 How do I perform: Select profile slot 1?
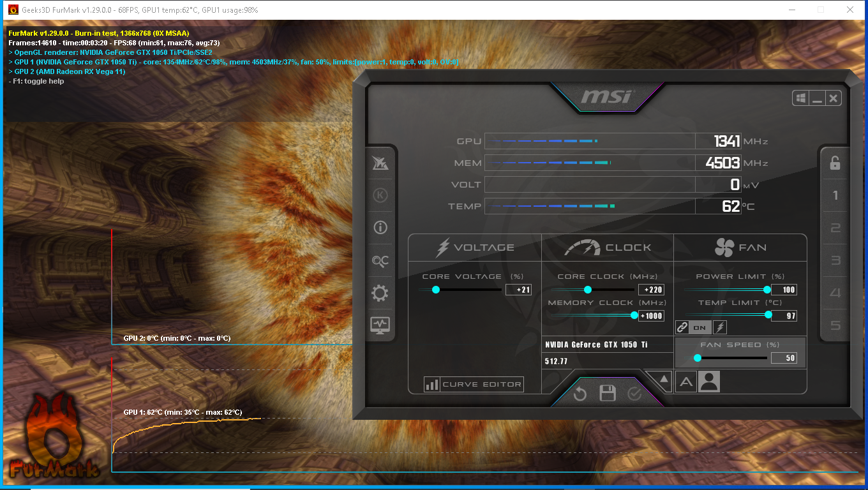[835, 195]
